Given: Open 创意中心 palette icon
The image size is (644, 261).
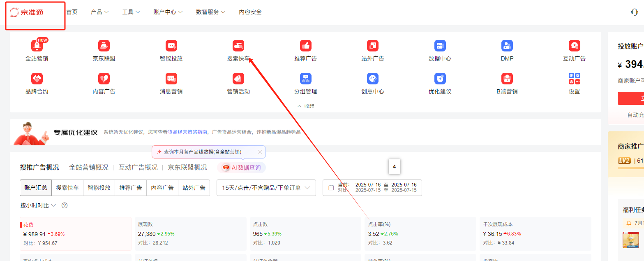Looking at the screenshot, I should point(373,79).
